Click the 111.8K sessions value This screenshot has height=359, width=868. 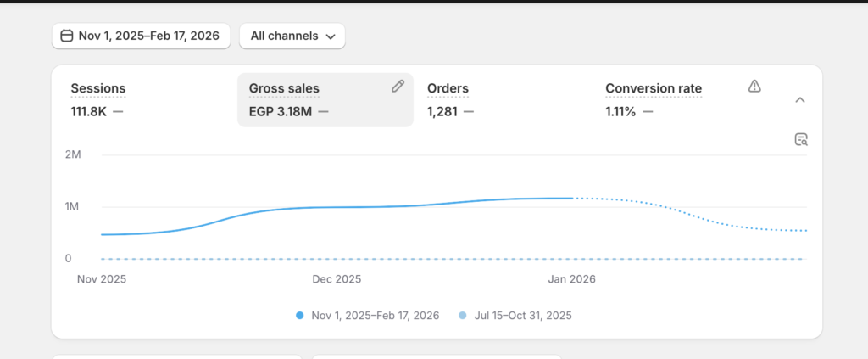pos(88,112)
